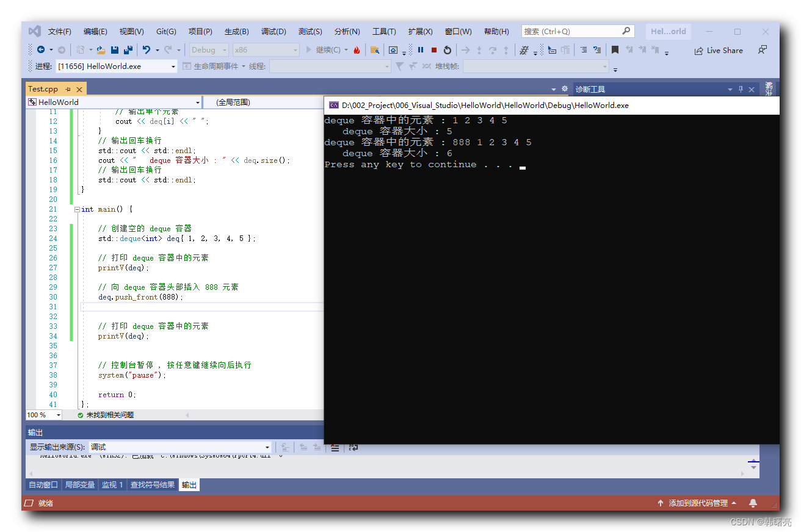Collapse the main function fold marker
The width and height of the screenshot is (801, 532).
tap(77, 209)
